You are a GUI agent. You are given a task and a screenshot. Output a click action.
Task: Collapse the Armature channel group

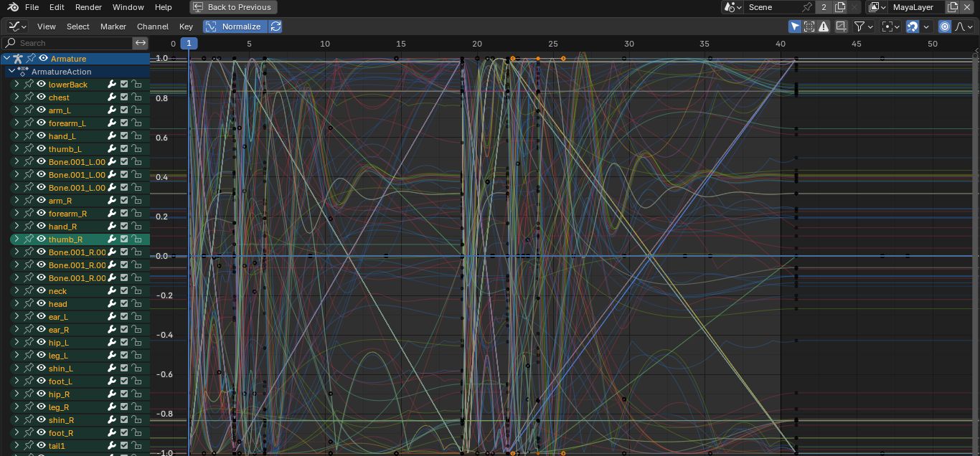pyautogui.click(x=6, y=59)
